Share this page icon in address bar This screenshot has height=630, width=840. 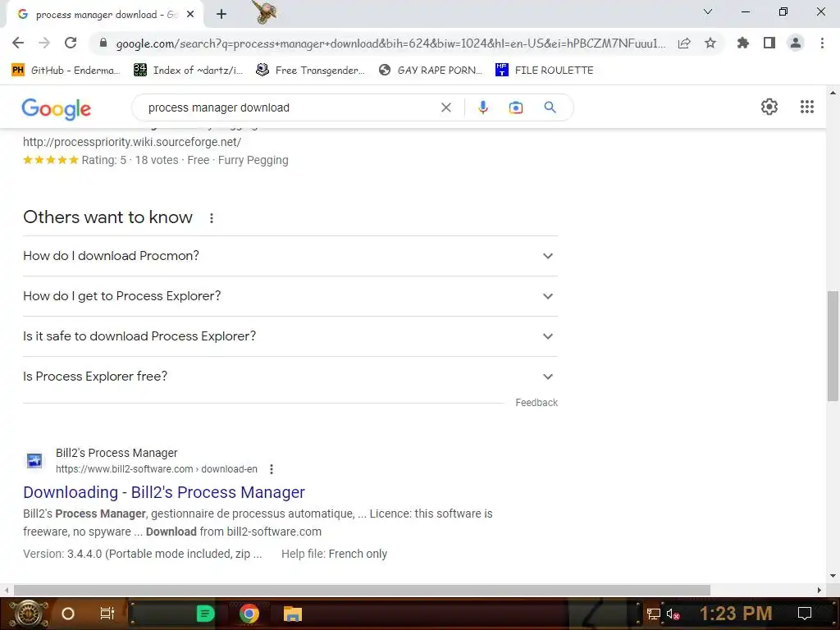[684, 43]
